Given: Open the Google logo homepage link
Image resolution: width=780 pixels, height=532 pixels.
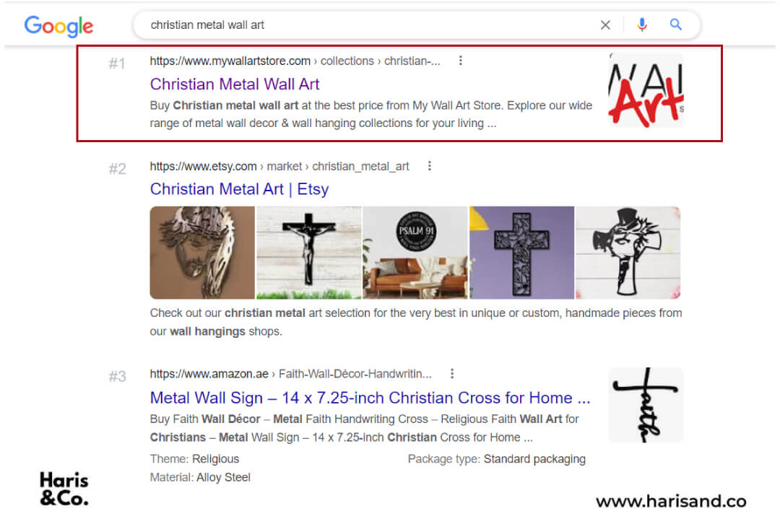Looking at the screenshot, I should [x=58, y=26].
